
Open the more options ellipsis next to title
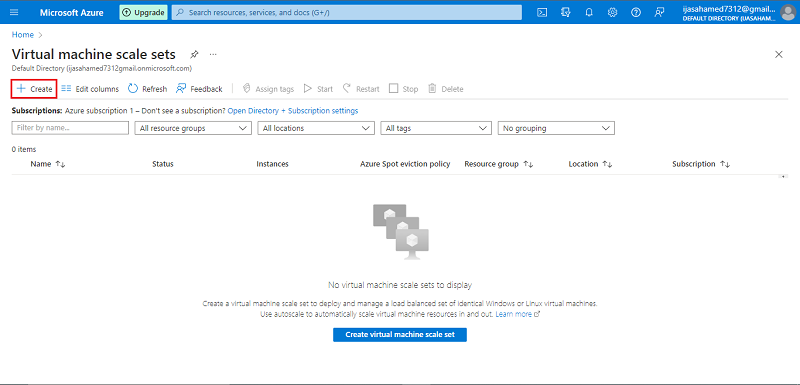(213, 54)
